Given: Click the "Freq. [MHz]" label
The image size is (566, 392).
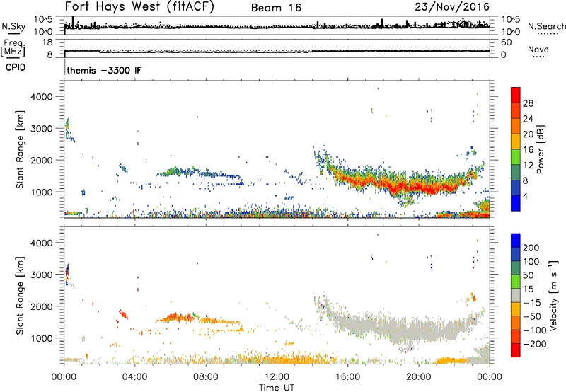Looking at the screenshot, I should 13,48.
